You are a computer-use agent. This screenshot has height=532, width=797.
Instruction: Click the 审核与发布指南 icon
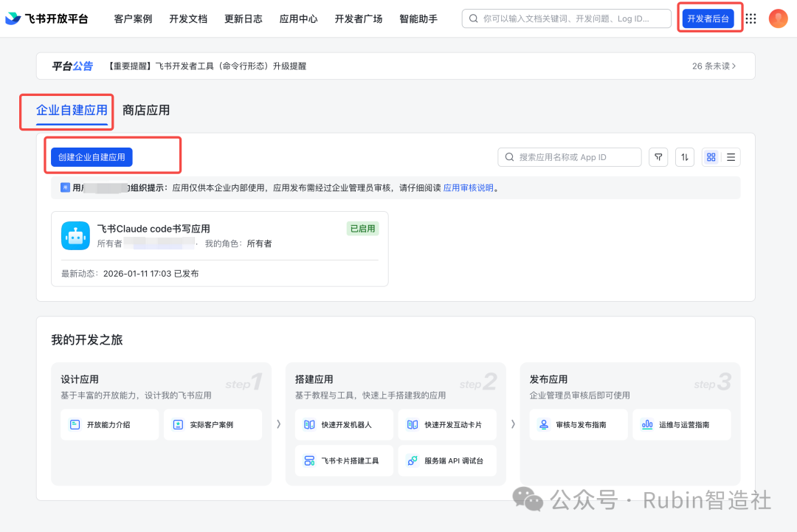(x=545, y=424)
